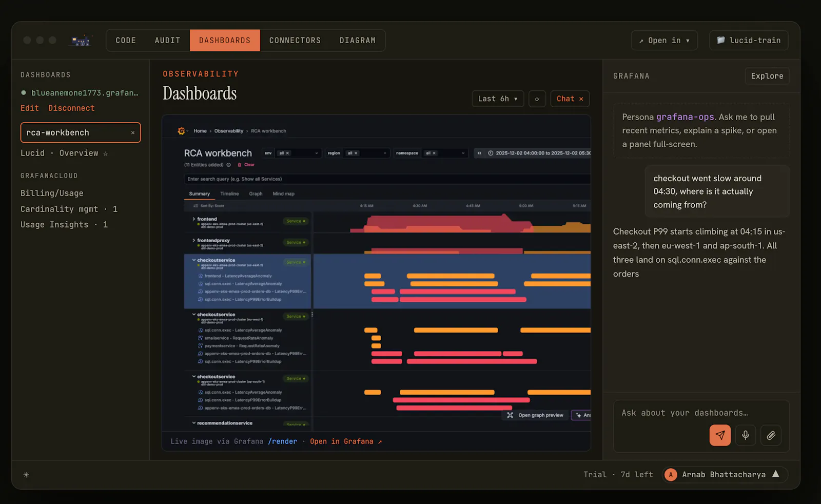Expand the region filter dropdown
821x504 pixels.
pos(385,153)
